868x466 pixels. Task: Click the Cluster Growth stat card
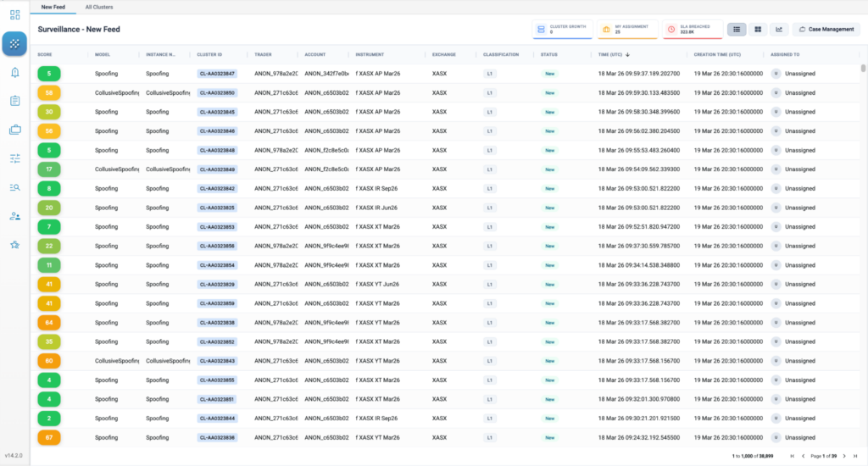tap(563, 30)
